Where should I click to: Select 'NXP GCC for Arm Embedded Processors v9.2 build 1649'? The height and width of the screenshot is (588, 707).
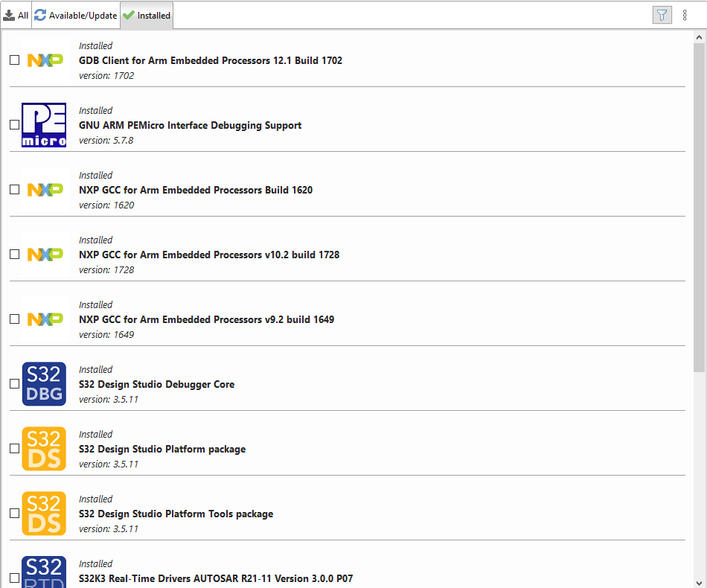206,319
